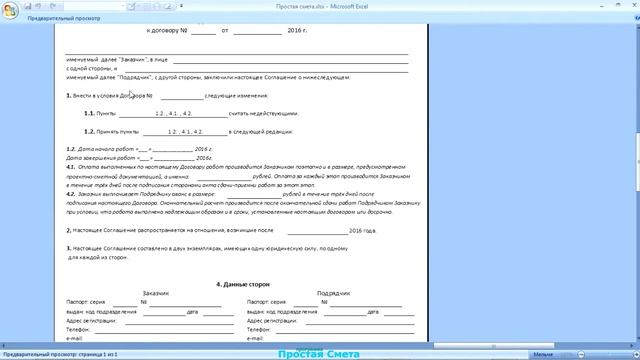Click the line '1.2. Принять пункты'

click(x=111, y=132)
